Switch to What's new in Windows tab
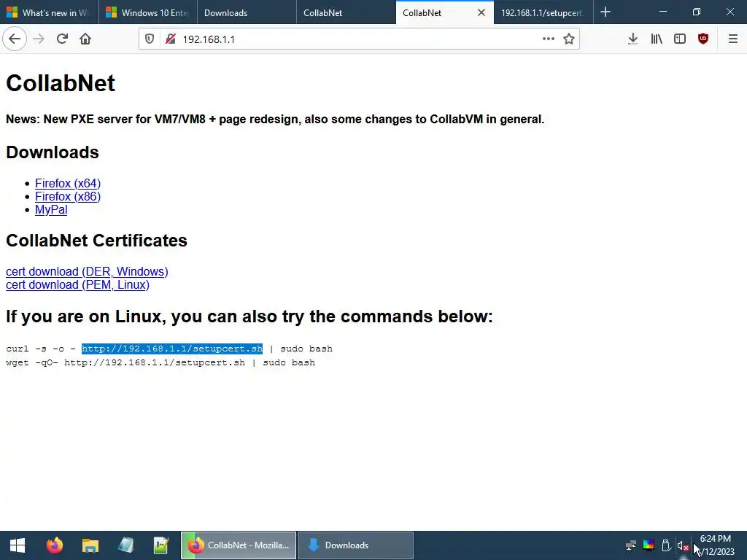The width and height of the screenshot is (747, 560). [x=50, y=13]
